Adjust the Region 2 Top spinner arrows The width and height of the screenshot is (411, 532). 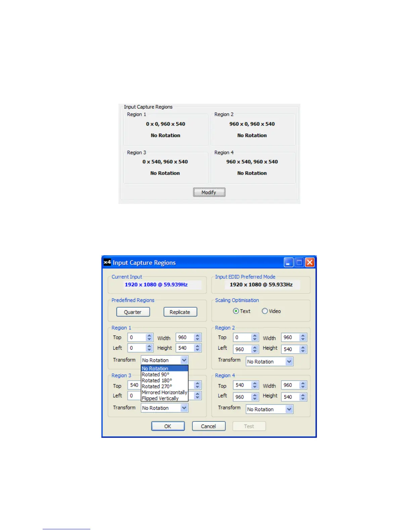[x=255, y=337]
